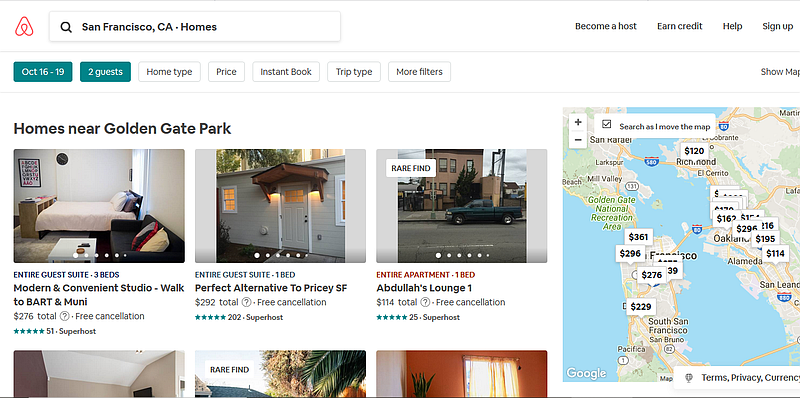Click the Abdullah's Lounge 1 title
Screen dimensions: 800x398
tap(424, 288)
